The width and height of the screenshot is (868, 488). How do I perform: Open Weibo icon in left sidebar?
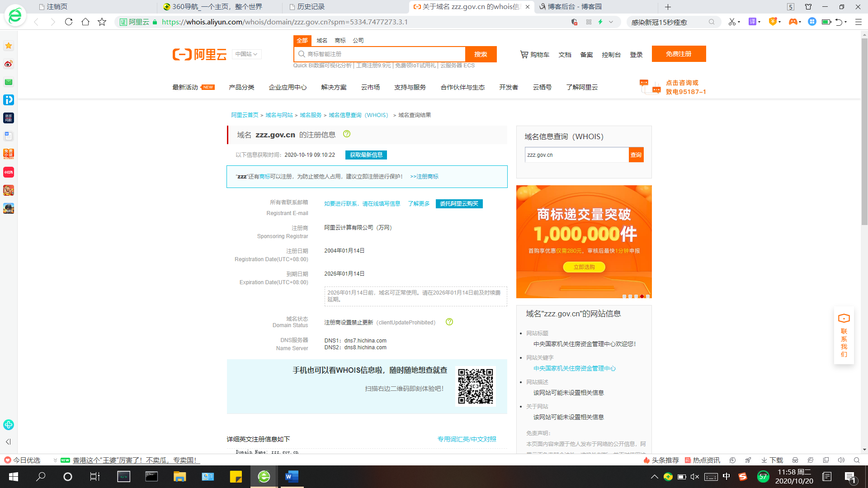coord(9,64)
